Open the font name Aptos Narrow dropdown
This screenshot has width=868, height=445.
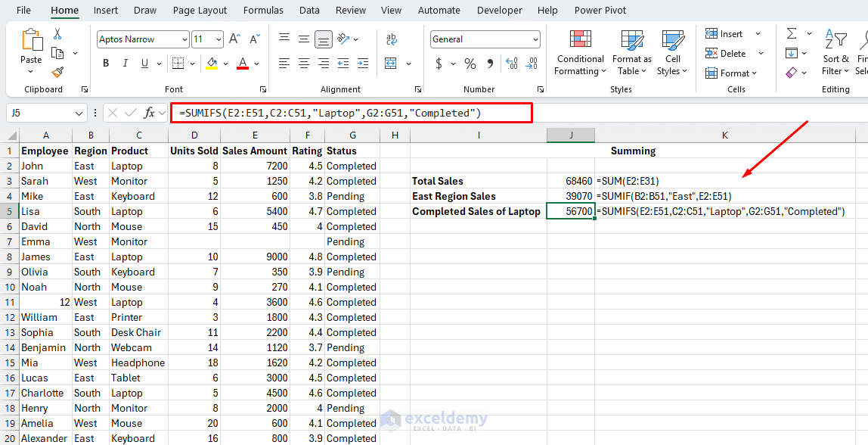click(x=184, y=39)
